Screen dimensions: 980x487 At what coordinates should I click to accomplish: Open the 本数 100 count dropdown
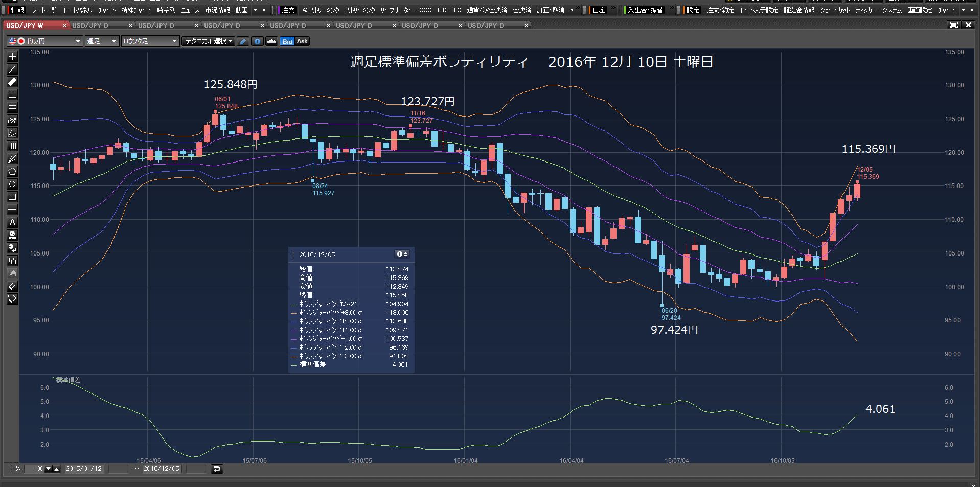pos(49,469)
